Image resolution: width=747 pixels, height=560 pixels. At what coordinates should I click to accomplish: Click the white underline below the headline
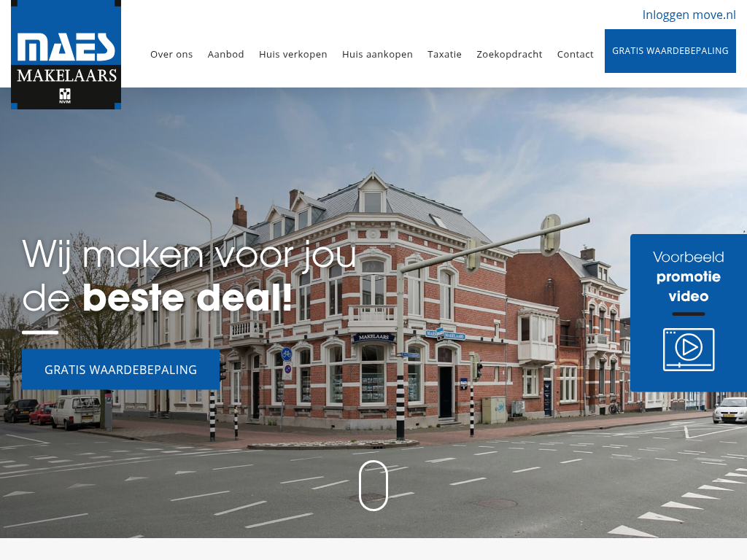(x=40, y=332)
